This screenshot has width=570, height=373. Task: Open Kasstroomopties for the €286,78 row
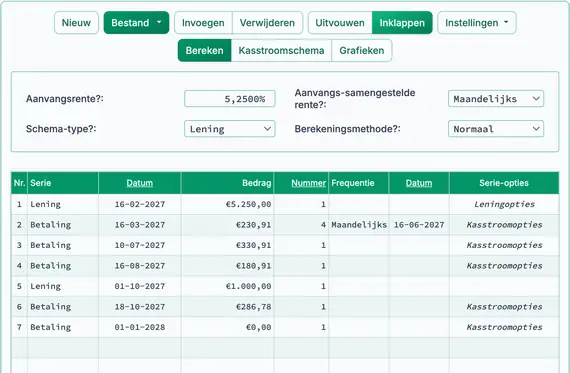tap(504, 306)
